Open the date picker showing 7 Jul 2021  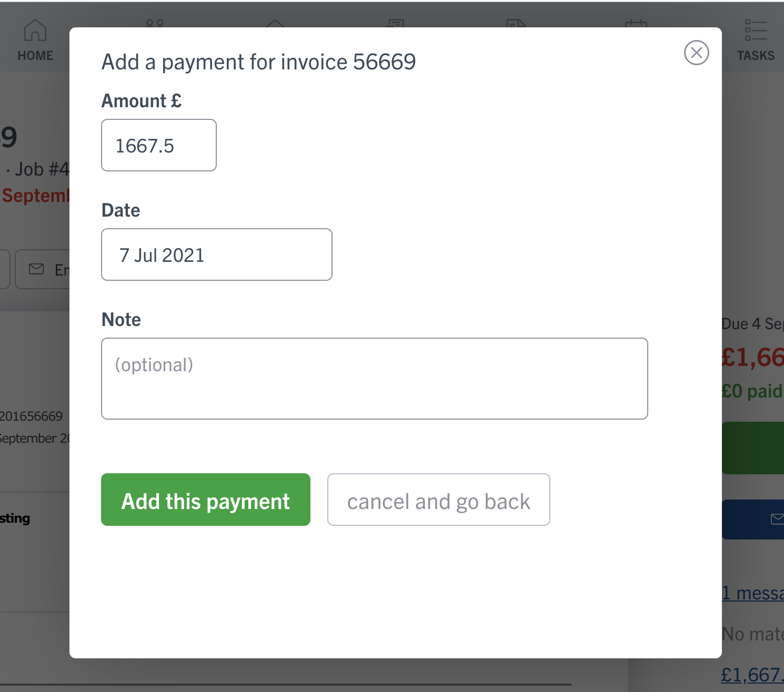tap(216, 255)
